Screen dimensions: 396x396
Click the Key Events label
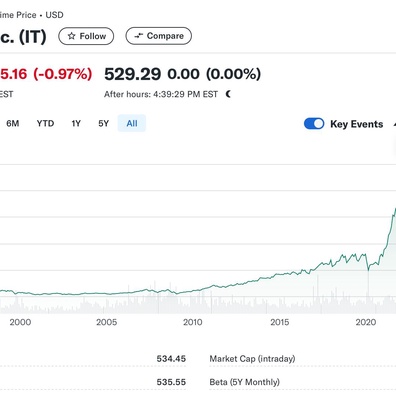click(357, 124)
